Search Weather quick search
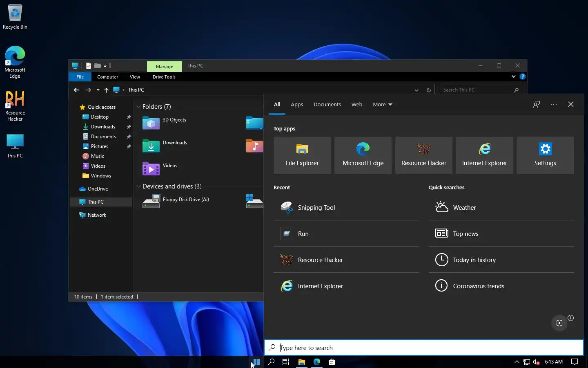Screen dimensions: 588x368 501,207
